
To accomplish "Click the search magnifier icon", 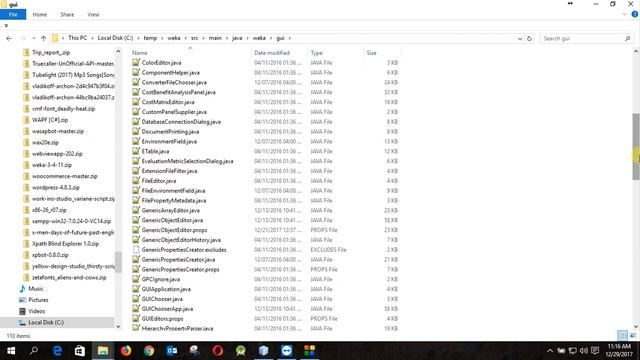I will 627,38.
